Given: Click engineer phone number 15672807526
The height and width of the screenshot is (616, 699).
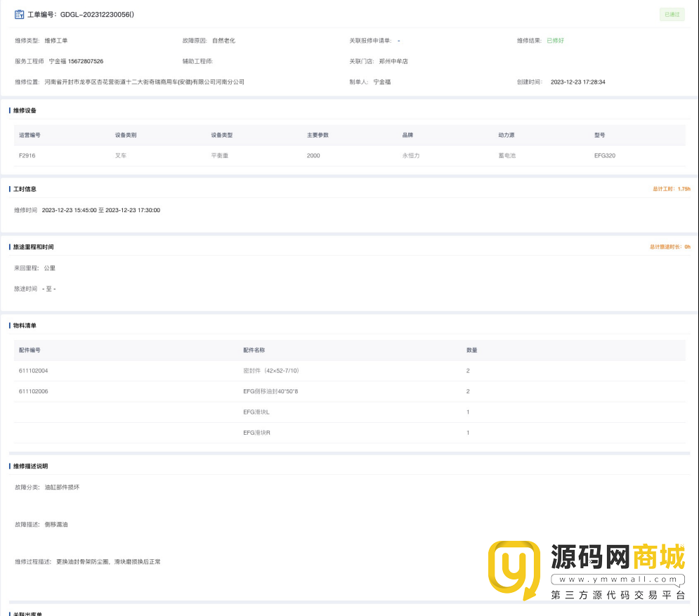Looking at the screenshot, I should pos(86,61).
